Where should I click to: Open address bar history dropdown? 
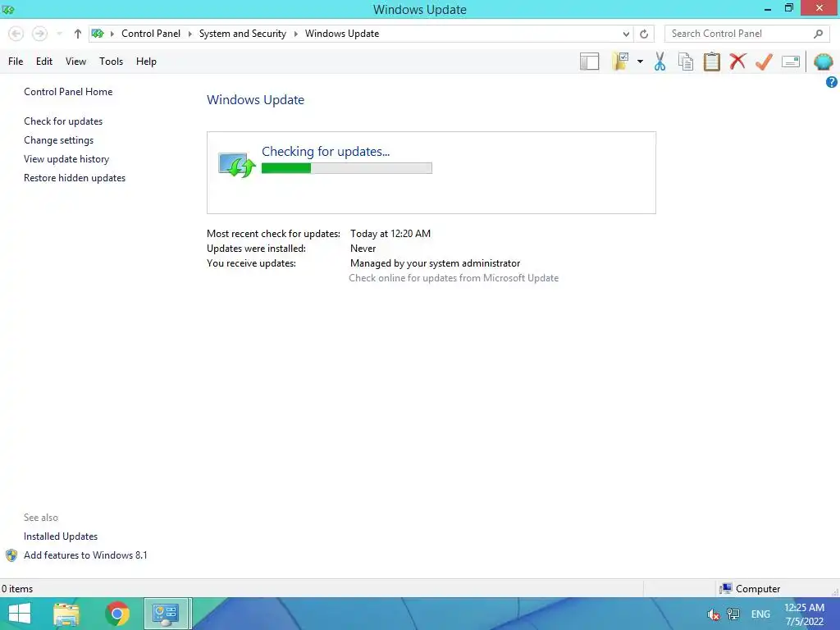(x=626, y=34)
